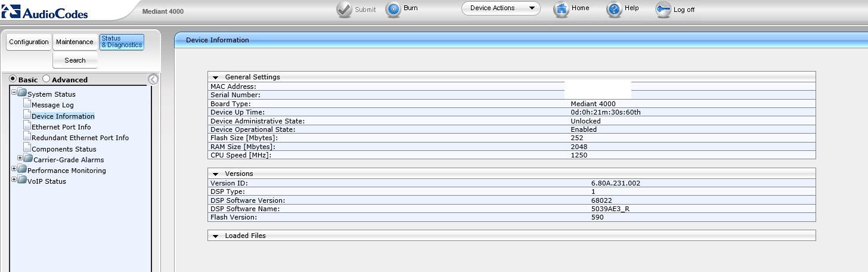Open Components Status in tree

(x=63, y=149)
